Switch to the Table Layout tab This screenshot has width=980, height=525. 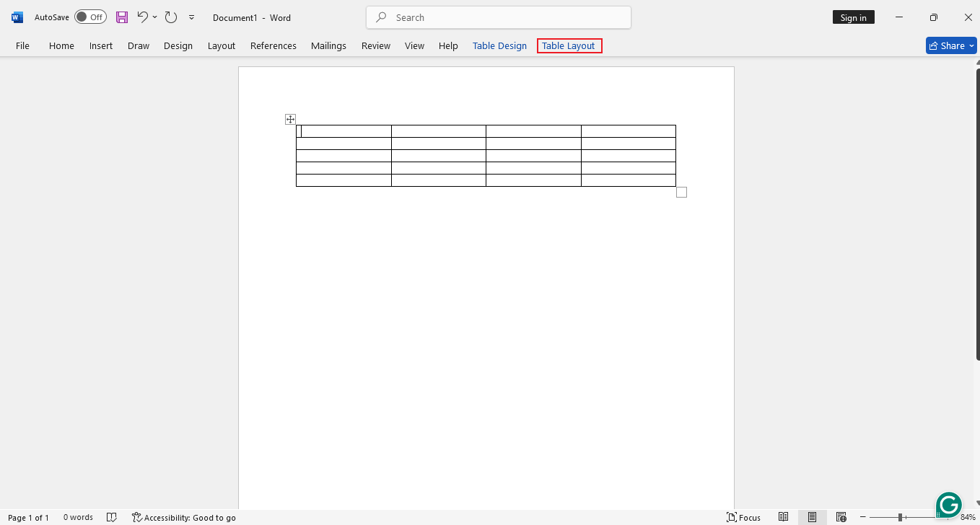coord(569,45)
